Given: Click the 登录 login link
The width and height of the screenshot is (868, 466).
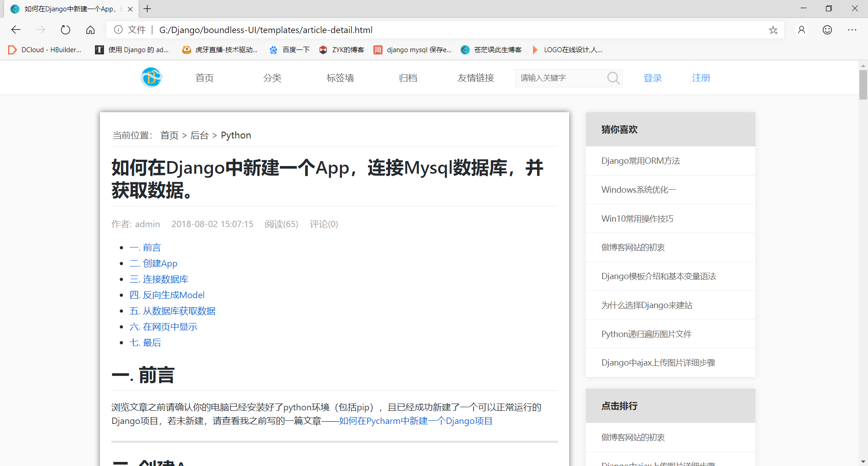Looking at the screenshot, I should (652, 78).
